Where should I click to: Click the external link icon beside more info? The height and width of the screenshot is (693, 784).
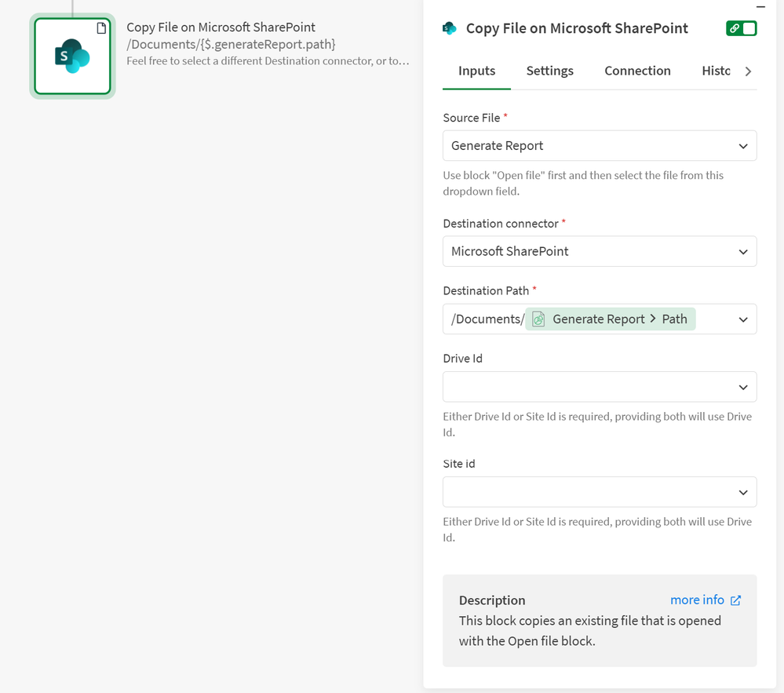coord(735,600)
